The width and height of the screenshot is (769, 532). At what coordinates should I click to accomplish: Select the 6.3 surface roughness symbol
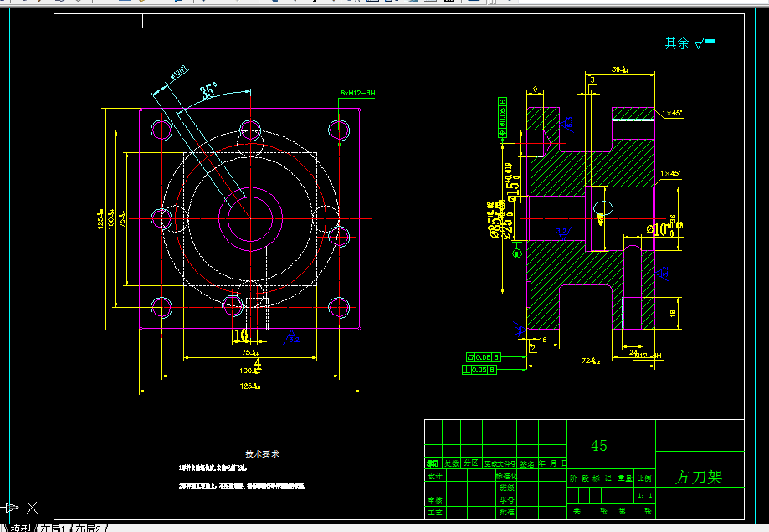tap(568, 123)
